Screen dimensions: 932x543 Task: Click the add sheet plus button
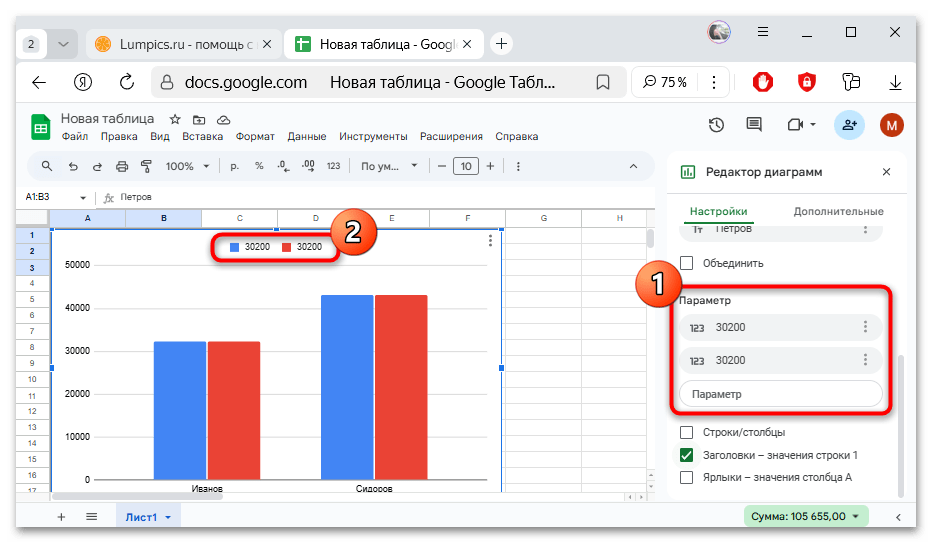click(61, 517)
